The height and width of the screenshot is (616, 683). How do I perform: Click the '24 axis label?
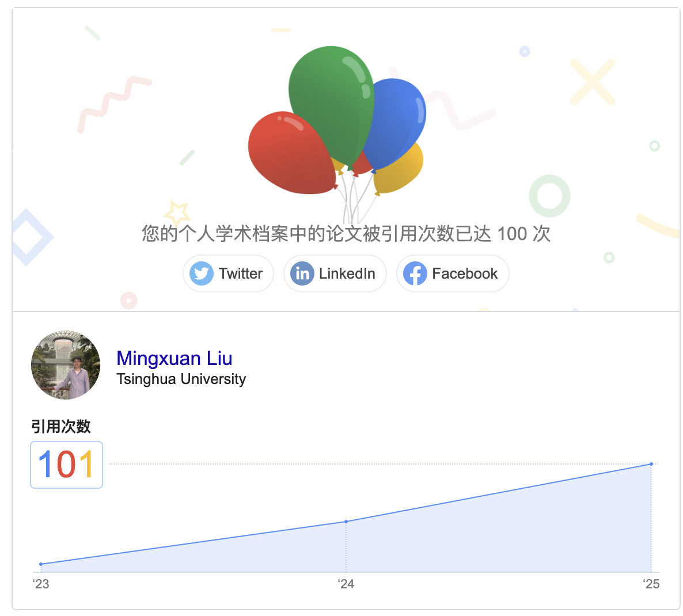tap(346, 584)
